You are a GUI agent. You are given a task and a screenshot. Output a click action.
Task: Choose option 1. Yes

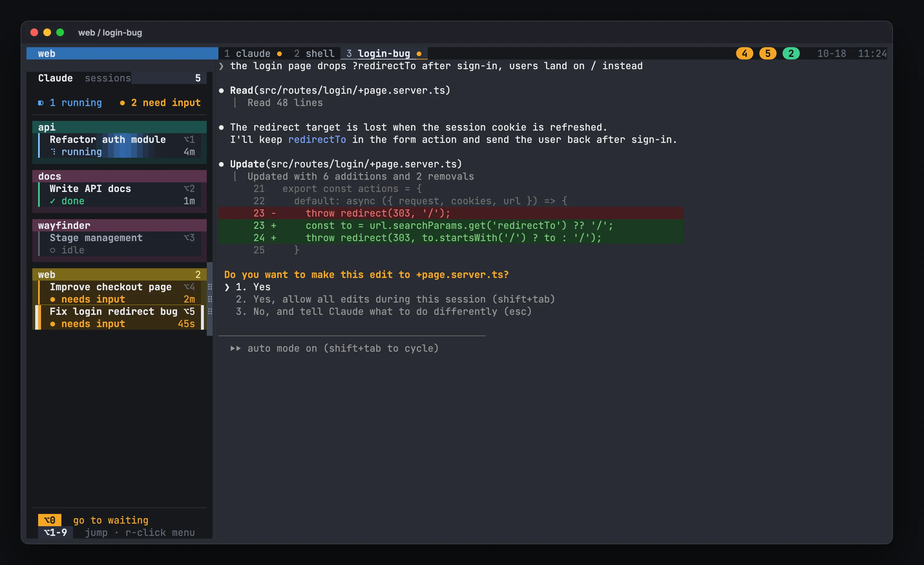pyautogui.click(x=253, y=287)
